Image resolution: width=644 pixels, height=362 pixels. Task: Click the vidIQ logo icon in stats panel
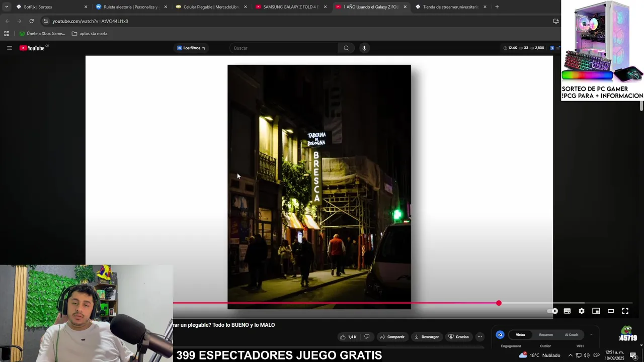(x=500, y=334)
